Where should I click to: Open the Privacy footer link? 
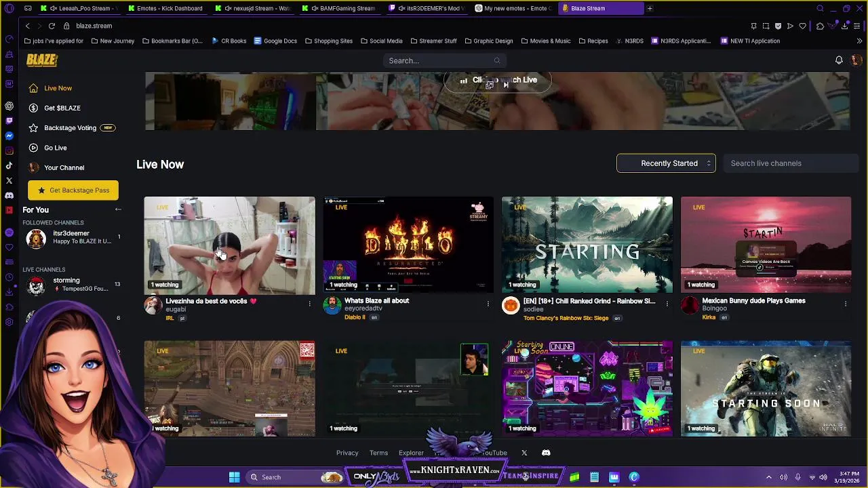(347, 453)
